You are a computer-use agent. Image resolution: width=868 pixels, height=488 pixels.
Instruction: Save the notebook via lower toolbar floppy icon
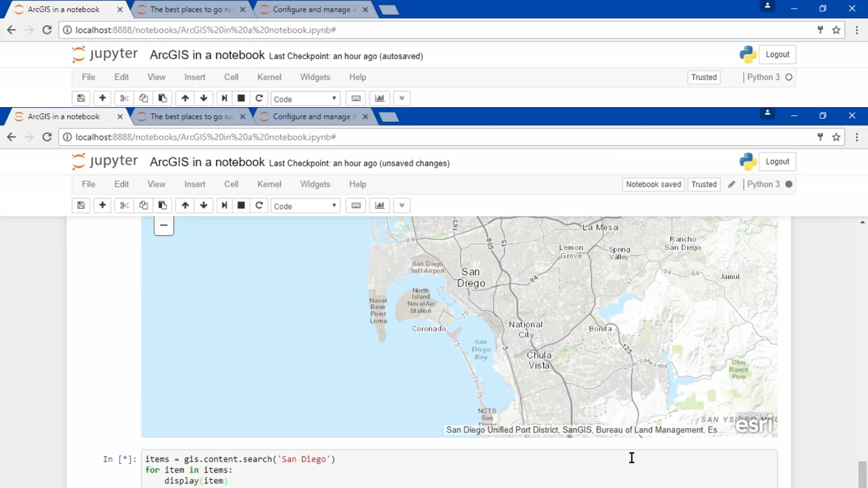[81, 205]
